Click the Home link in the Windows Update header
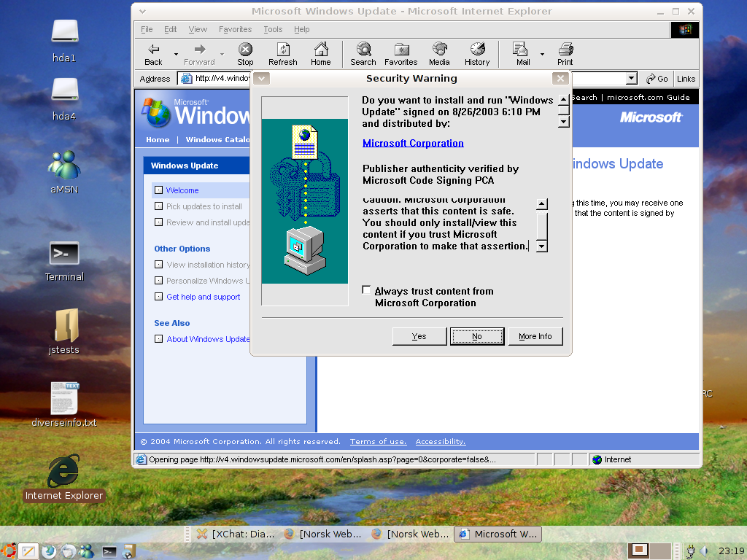747x560 pixels. click(158, 139)
